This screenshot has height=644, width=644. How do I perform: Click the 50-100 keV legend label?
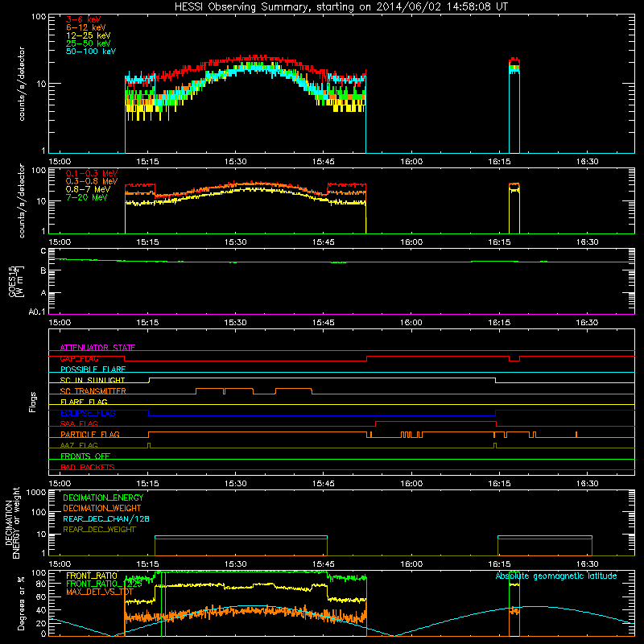click(91, 52)
